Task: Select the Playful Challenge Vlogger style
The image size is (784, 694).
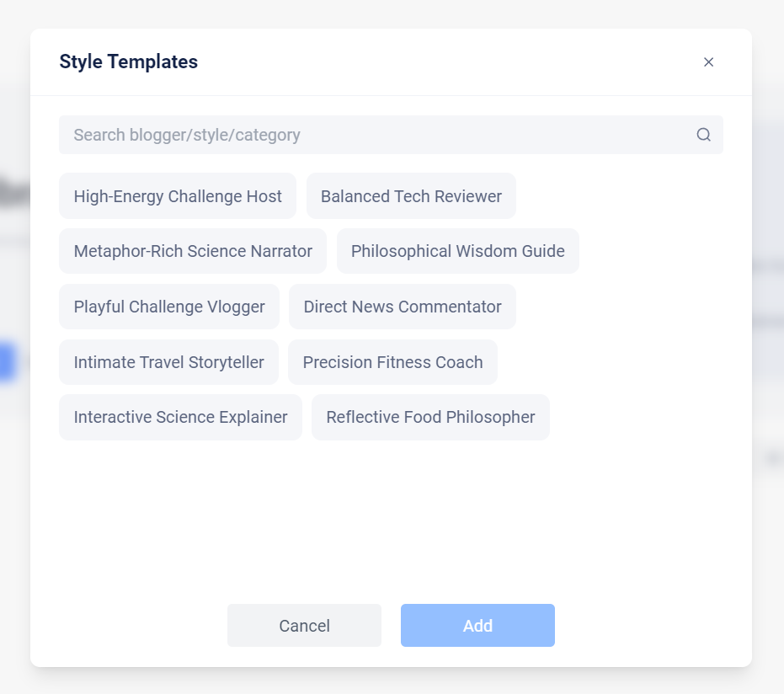Action: click(x=168, y=307)
